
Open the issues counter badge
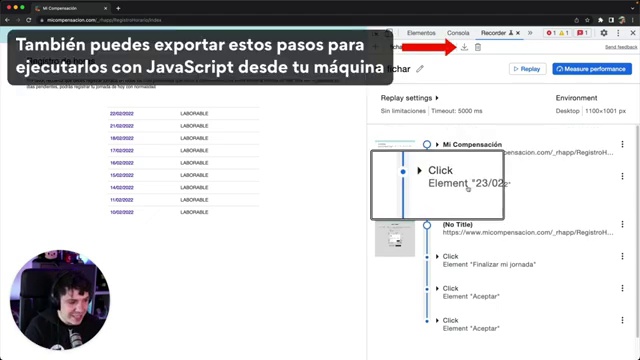(x=582, y=33)
